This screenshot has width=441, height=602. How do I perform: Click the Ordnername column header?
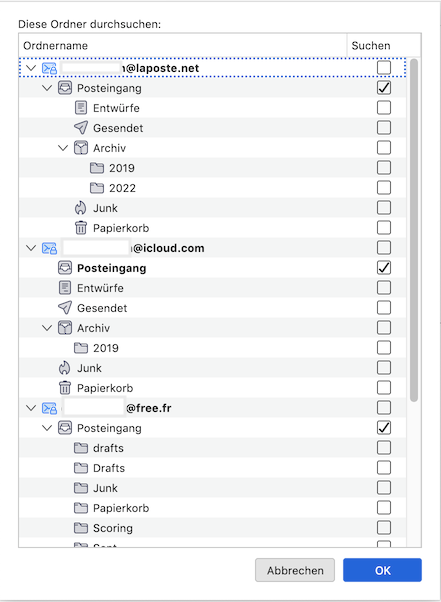point(183,46)
